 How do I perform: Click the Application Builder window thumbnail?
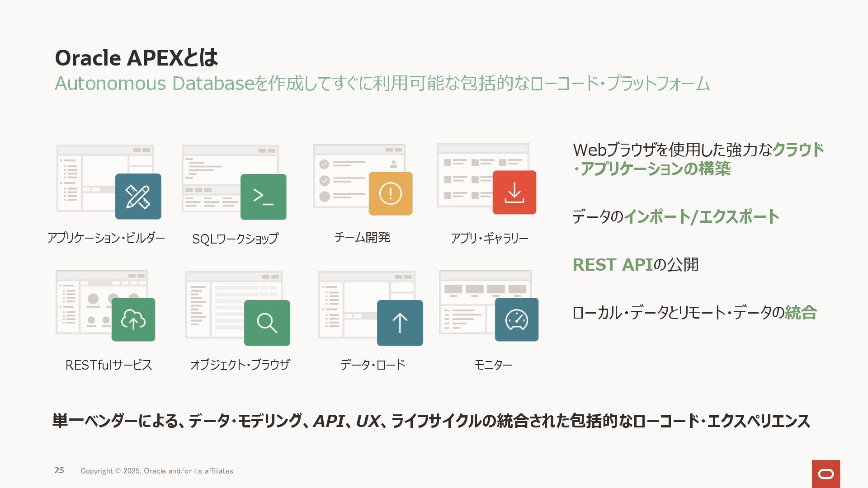coord(105,178)
